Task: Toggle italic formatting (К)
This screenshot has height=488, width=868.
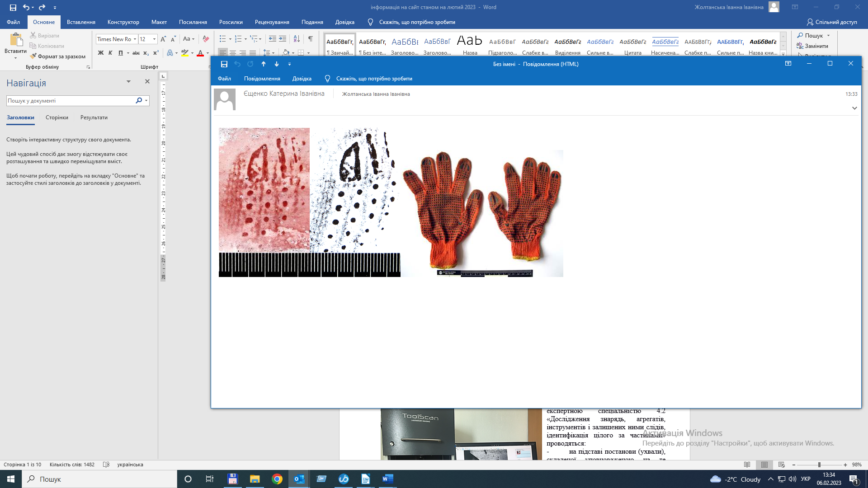Action: pyautogui.click(x=110, y=53)
